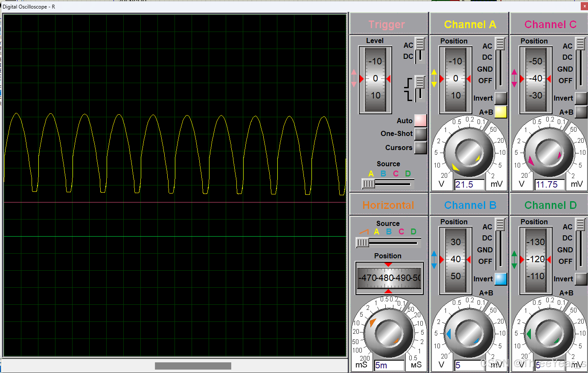Click AC label in Channel B
Viewport: 588px width, 373px height.
point(487,227)
